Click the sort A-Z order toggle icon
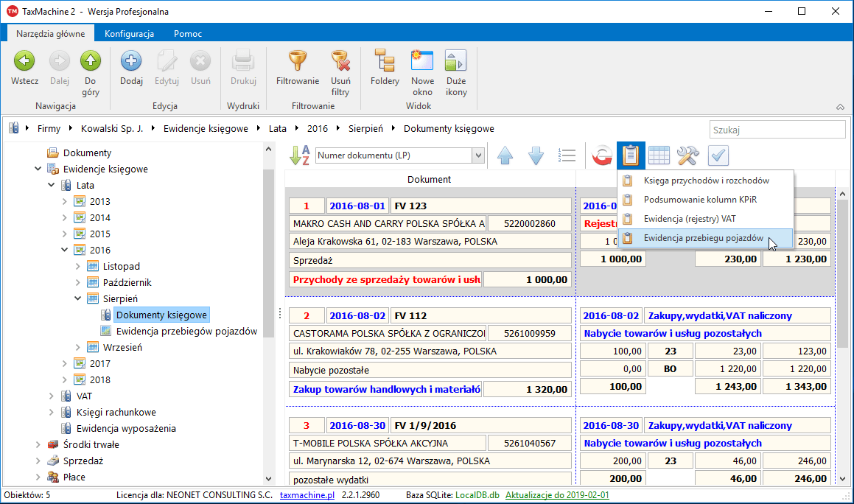Viewport: 854px width, 504px height. 299,155
